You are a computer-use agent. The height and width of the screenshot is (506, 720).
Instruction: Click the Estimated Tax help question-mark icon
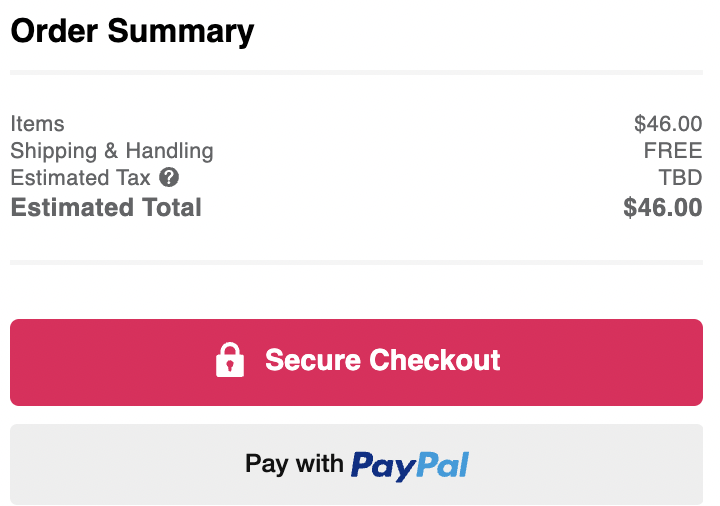click(169, 177)
